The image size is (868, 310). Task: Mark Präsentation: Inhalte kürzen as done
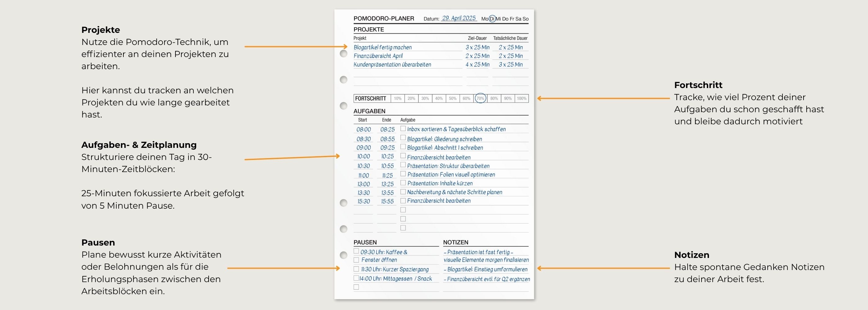click(x=403, y=183)
